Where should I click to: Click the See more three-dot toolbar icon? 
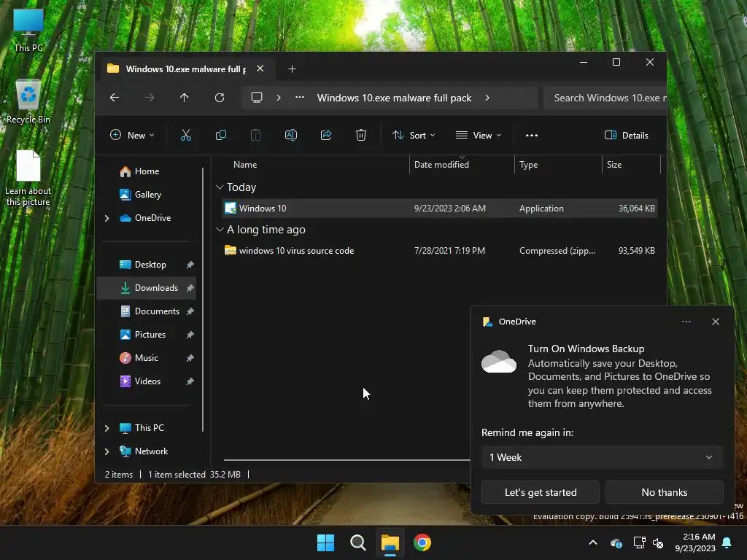click(x=532, y=135)
